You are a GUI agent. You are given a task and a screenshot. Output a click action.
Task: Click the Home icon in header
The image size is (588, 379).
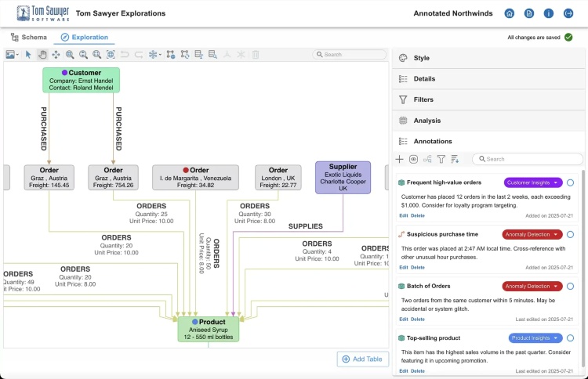pyautogui.click(x=510, y=13)
